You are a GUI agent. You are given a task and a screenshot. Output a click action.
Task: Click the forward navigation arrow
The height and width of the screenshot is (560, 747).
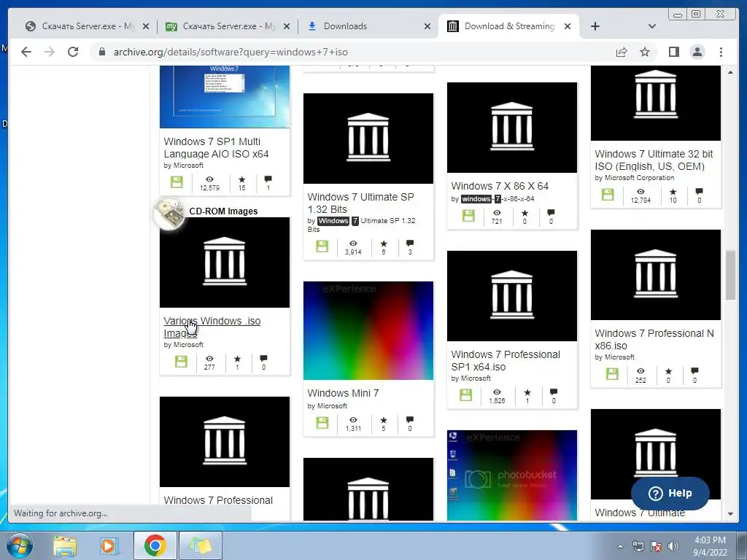(x=50, y=52)
